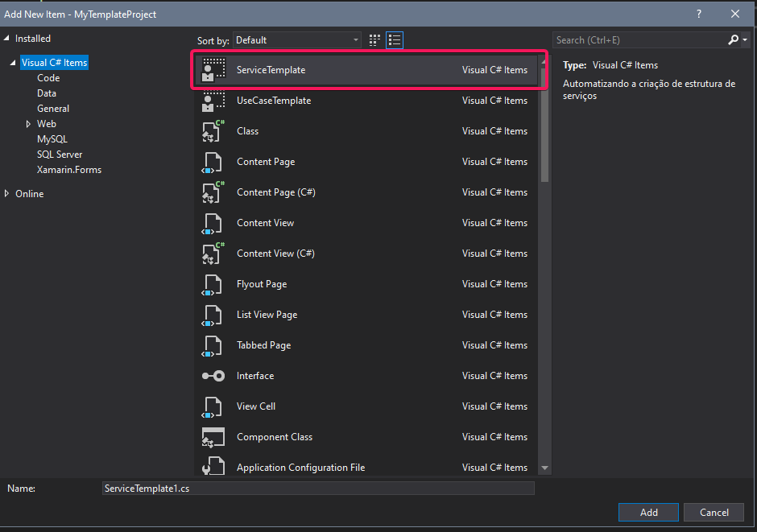Select the View Cell list entry
Image resolution: width=757 pixels, height=532 pixels.
coord(367,406)
